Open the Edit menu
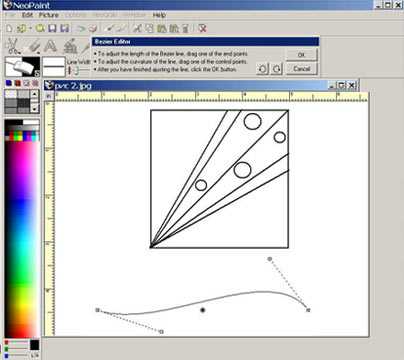 [27, 15]
